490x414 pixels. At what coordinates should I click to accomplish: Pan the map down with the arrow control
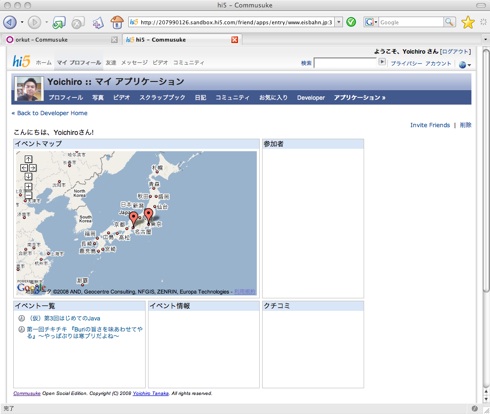point(28,177)
